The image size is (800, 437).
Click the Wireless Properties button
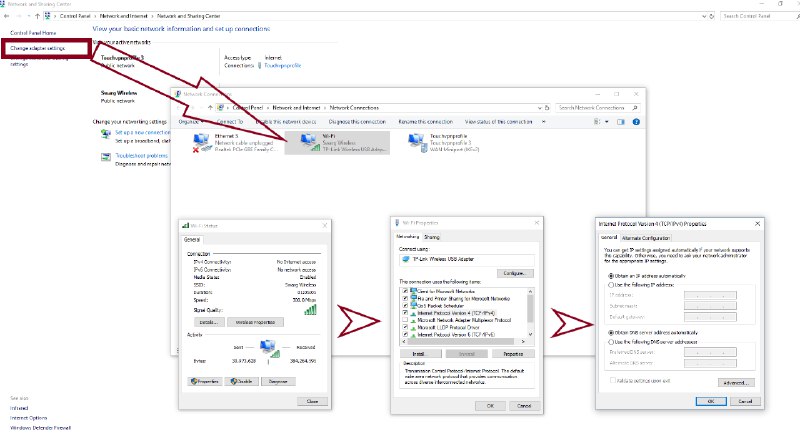tap(256, 322)
